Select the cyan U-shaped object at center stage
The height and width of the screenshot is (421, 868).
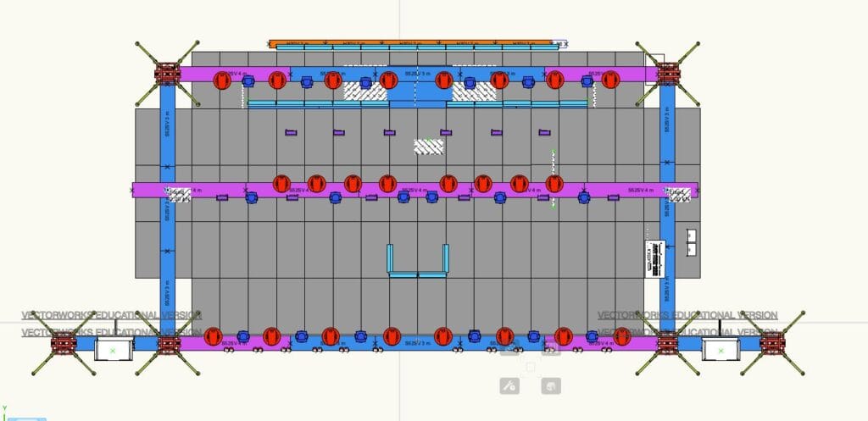point(417,261)
